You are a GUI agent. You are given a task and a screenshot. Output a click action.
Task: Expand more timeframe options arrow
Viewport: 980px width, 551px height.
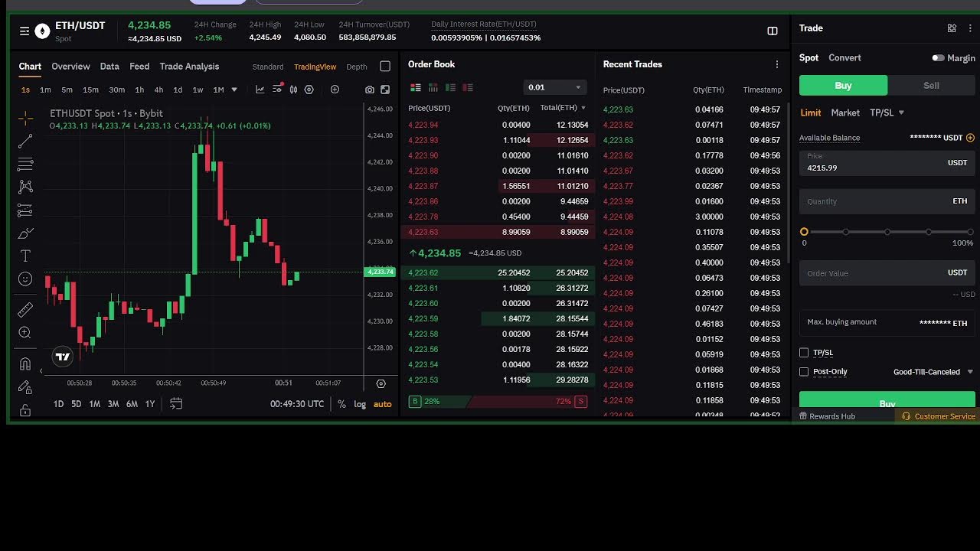click(234, 90)
